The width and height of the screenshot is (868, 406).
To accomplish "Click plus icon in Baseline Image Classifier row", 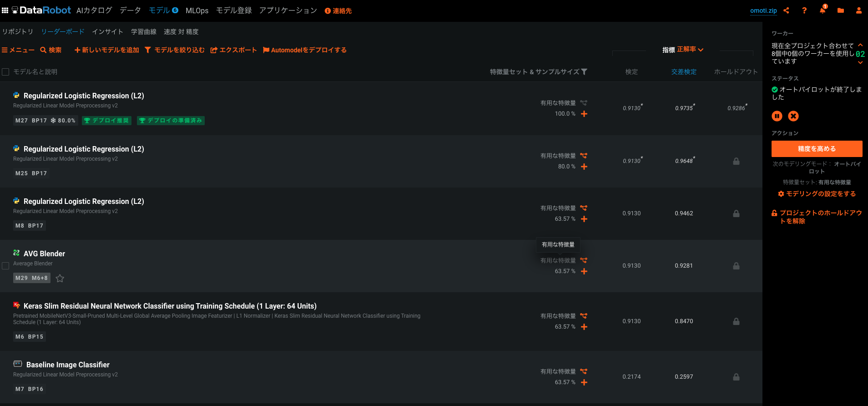I will click(584, 382).
